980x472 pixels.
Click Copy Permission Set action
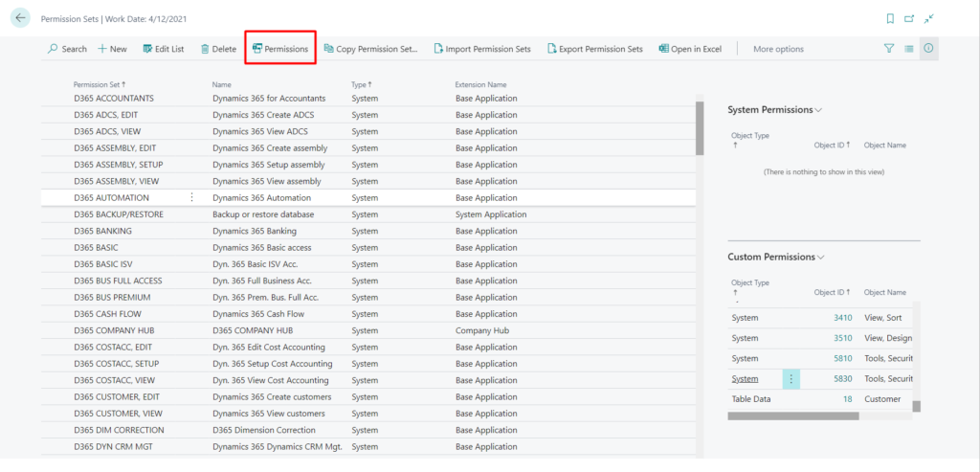pyautogui.click(x=370, y=49)
